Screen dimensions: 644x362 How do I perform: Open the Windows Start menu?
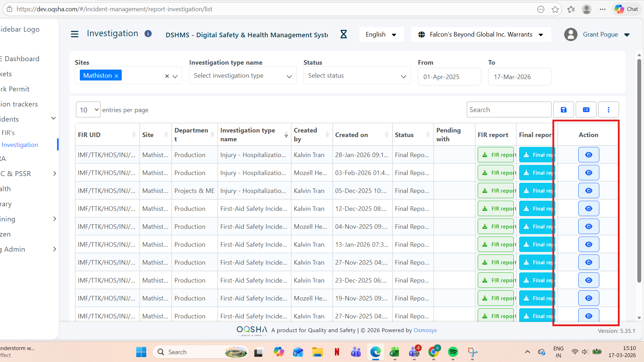(141, 352)
